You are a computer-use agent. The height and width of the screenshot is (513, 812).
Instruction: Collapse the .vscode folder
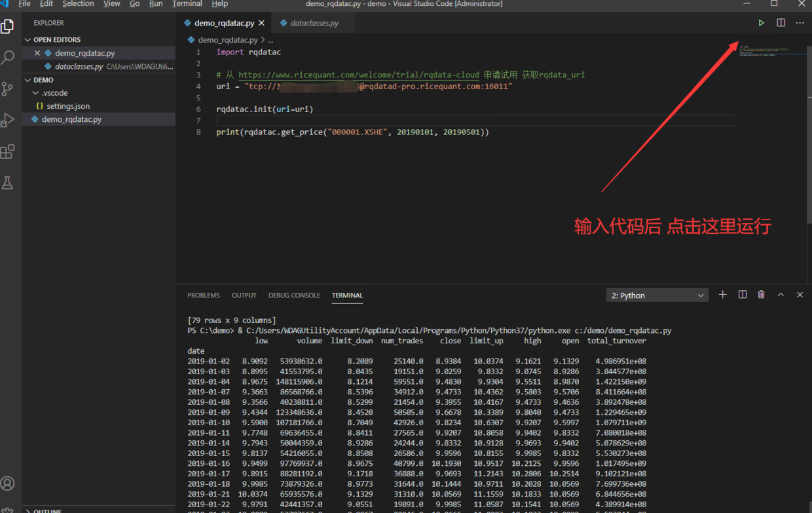[x=36, y=92]
